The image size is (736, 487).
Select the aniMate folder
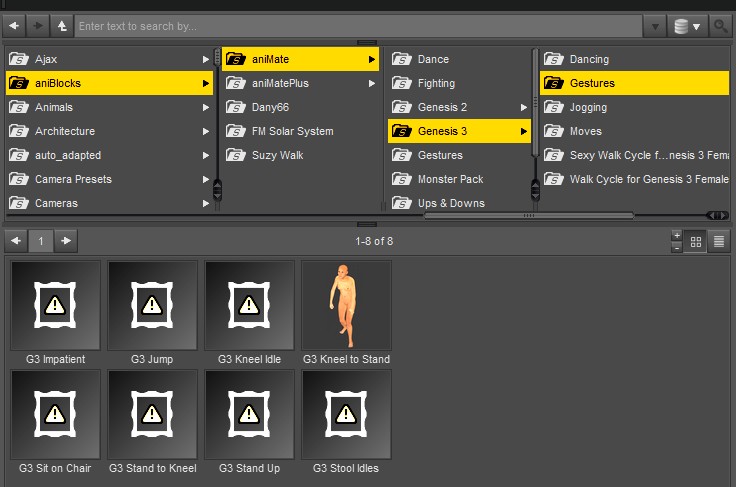click(300, 59)
